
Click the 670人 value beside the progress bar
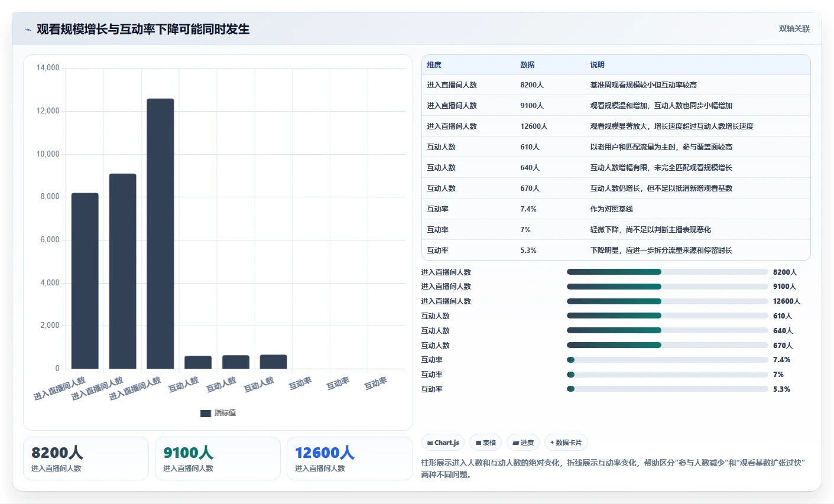click(x=783, y=346)
